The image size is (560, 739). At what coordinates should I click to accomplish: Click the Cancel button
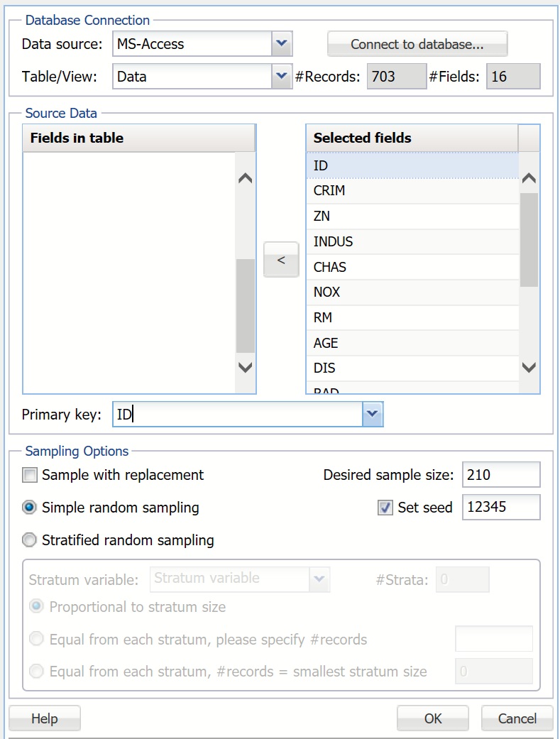[x=517, y=718]
